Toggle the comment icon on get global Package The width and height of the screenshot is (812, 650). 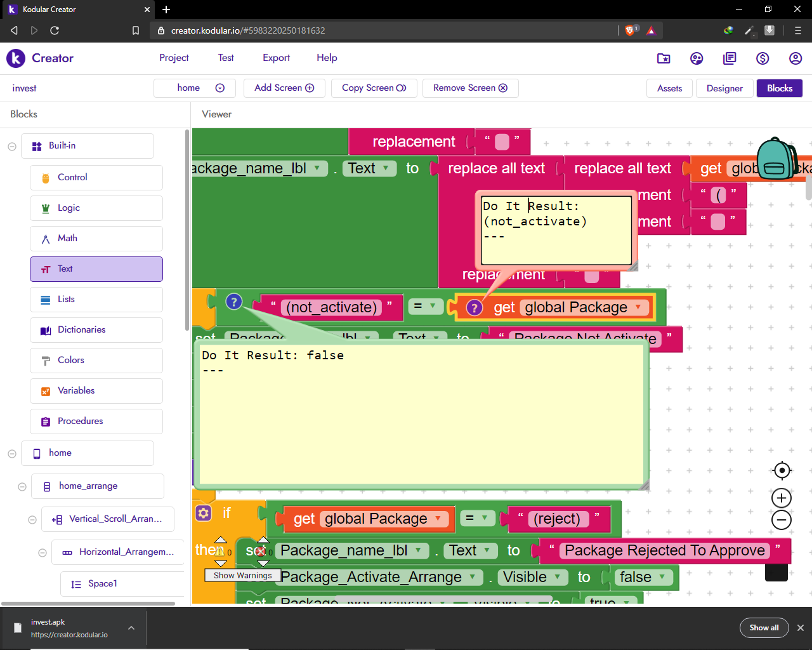(x=474, y=308)
